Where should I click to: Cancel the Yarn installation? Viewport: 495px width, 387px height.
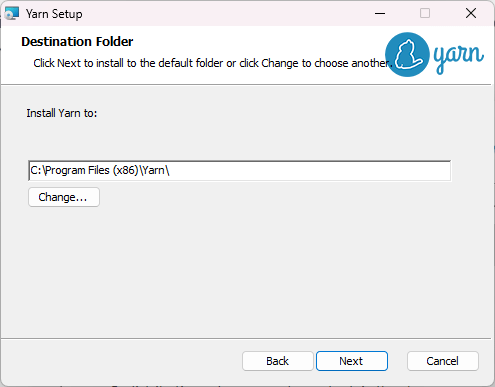coord(443,361)
